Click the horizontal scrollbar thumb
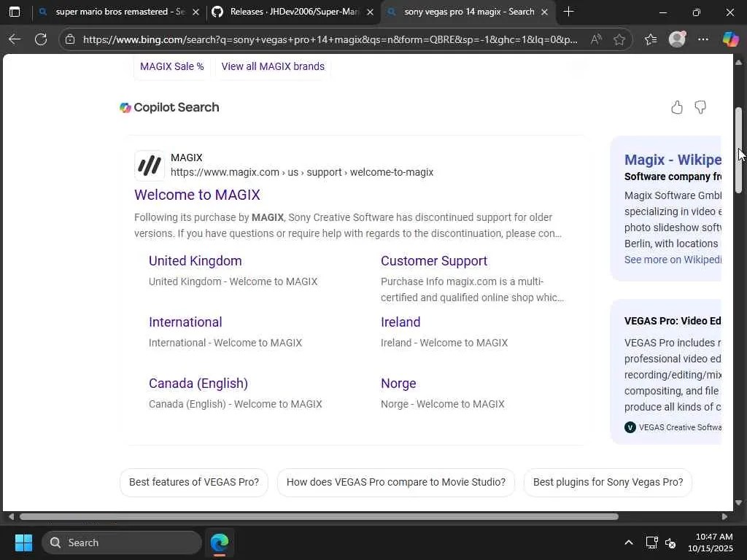The image size is (747, 560). click(x=319, y=517)
